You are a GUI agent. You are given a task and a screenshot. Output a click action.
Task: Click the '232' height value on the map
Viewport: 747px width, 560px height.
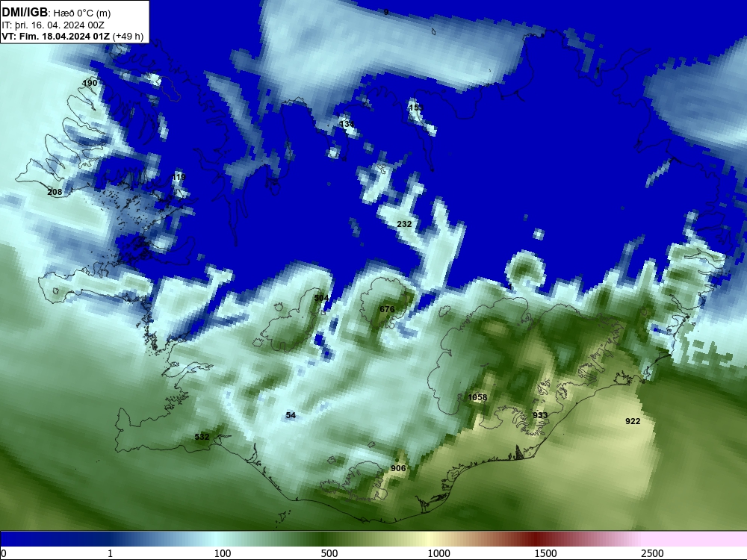(404, 224)
